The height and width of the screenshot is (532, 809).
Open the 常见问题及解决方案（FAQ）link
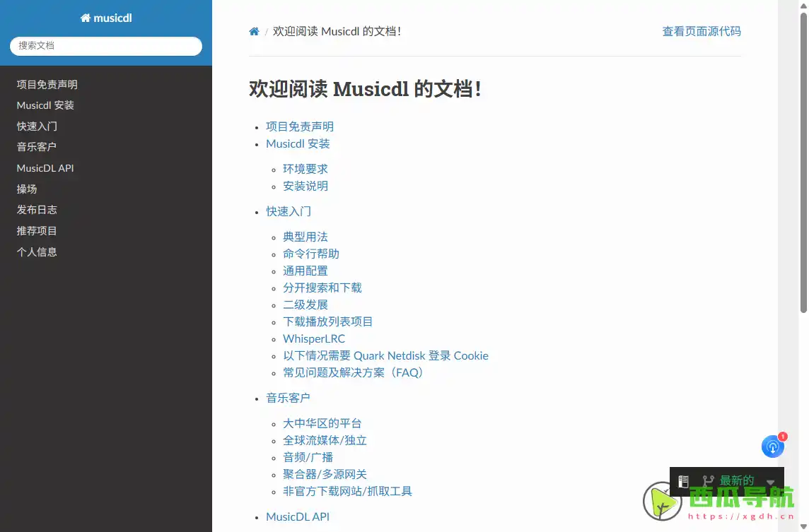click(353, 373)
